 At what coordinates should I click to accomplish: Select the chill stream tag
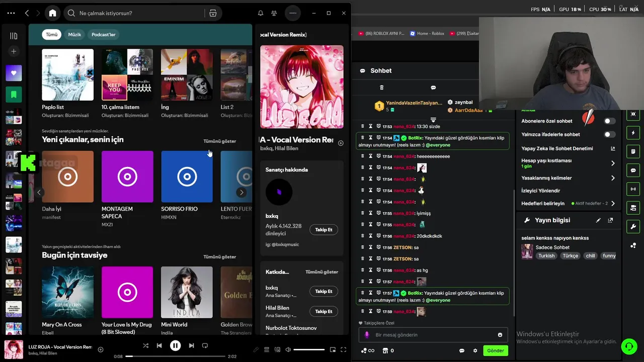tap(590, 256)
